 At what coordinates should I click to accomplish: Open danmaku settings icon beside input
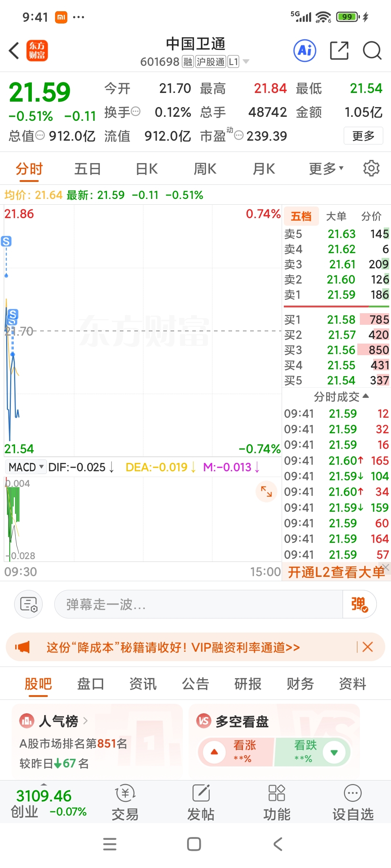tap(29, 604)
